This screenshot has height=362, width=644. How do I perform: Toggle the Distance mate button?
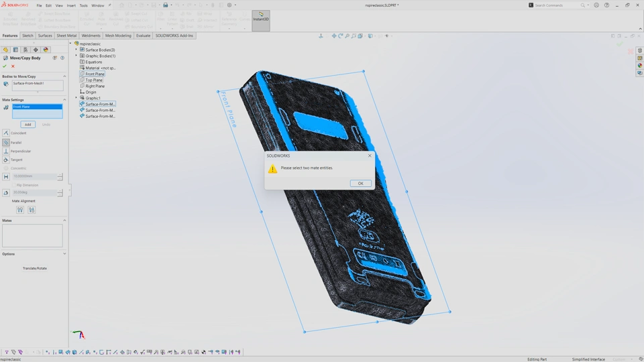tap(6, 177)
